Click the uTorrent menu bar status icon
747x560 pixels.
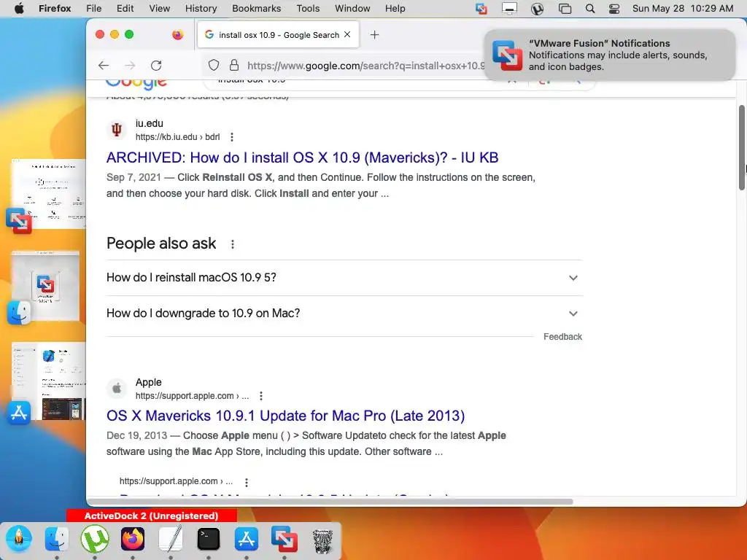tap(537, 8)
